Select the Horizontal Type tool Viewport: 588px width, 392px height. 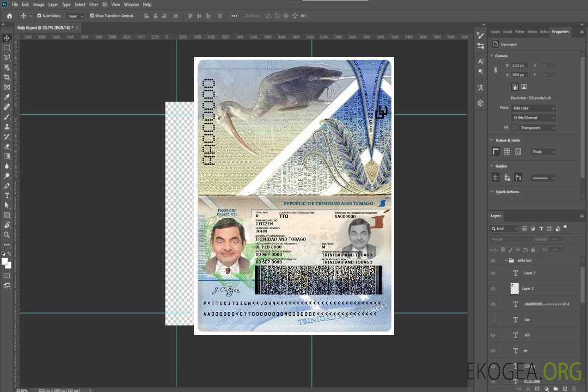tap(7, 195)
